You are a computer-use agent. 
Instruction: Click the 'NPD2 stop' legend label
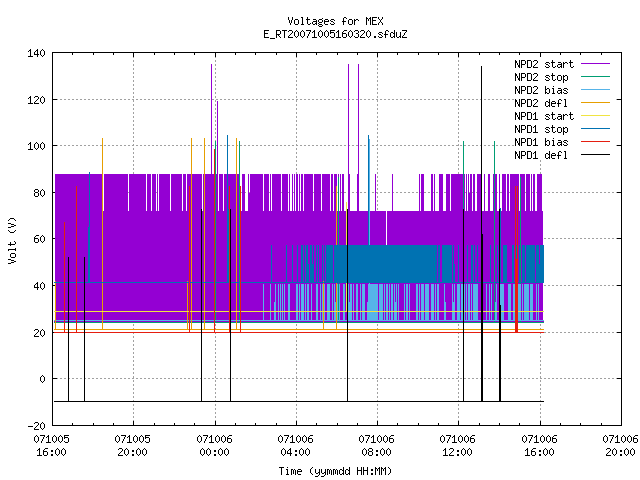click(x=541, y=77)
